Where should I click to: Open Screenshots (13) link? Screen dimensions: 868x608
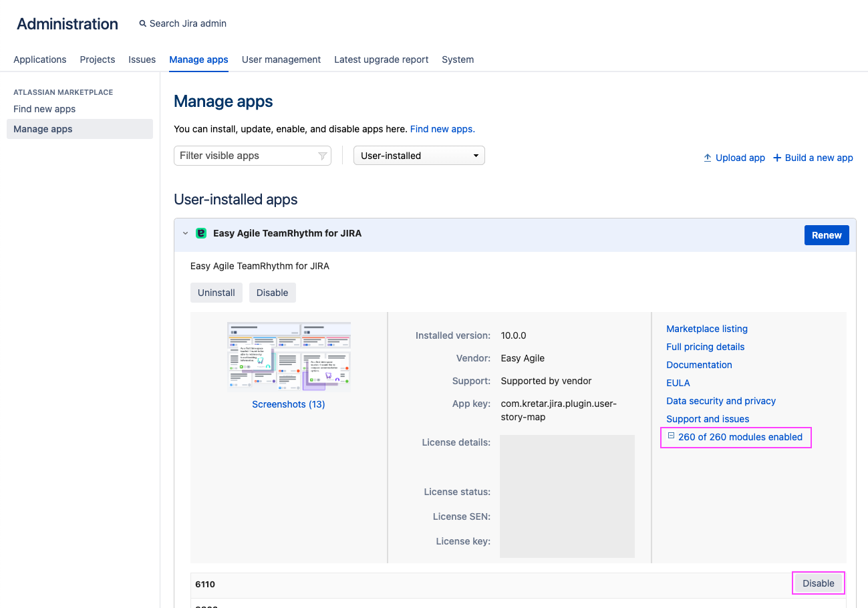pyautogui.click(x=288, y=404)
